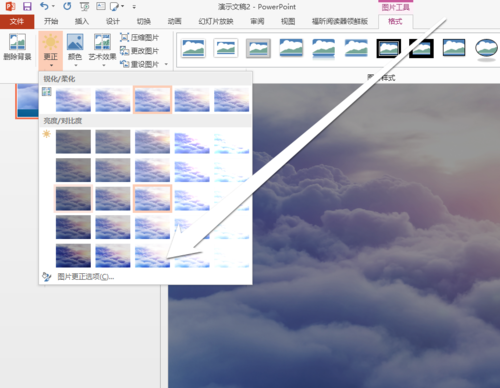Open the 艺术效果 artistic effects tool

pos(102,49)
